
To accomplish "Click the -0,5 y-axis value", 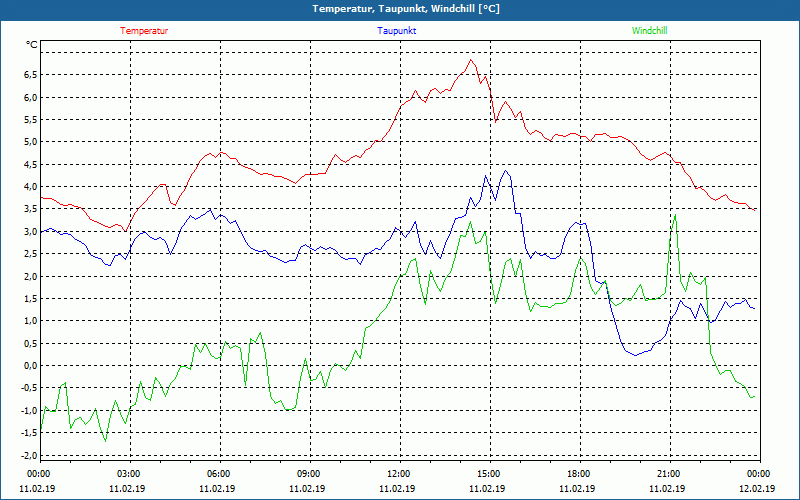I will [x=29, y=388].
